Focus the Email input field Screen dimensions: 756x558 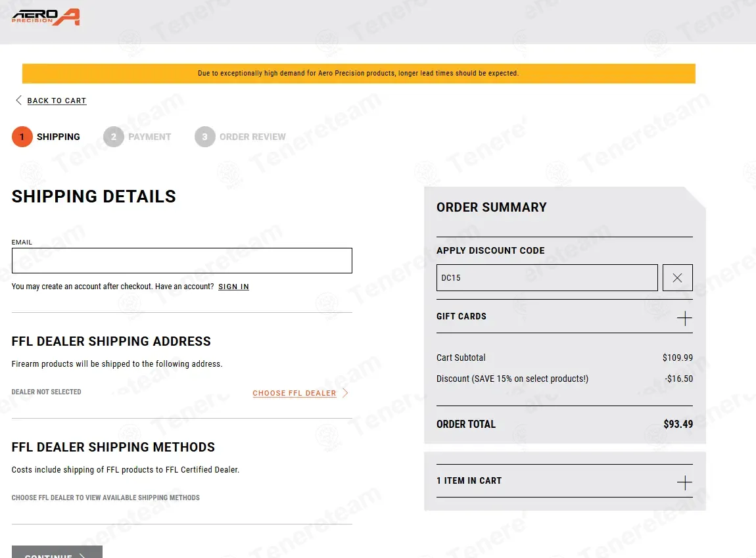pyautogui.click(x=181, y=261)
